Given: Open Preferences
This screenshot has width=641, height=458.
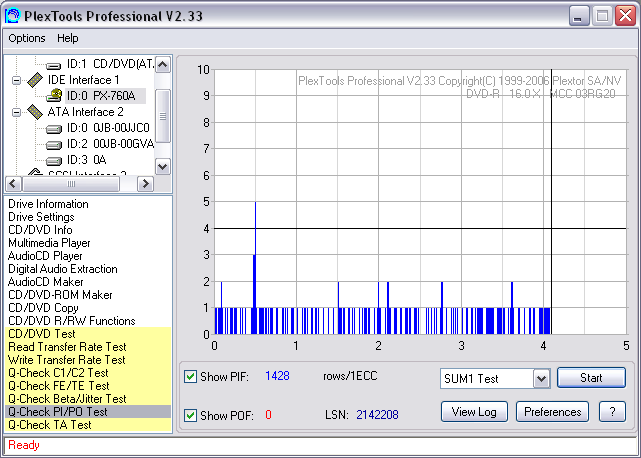Looking at the screenshot, I should (552, 412).
